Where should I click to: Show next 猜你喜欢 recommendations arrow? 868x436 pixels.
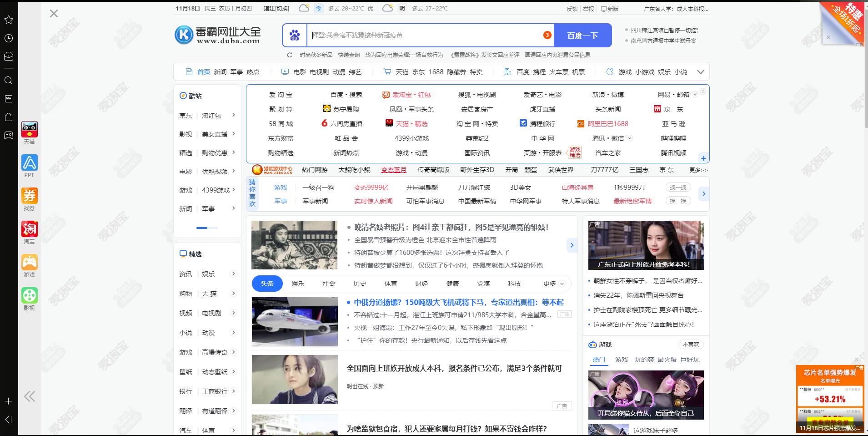click(704, 194)
